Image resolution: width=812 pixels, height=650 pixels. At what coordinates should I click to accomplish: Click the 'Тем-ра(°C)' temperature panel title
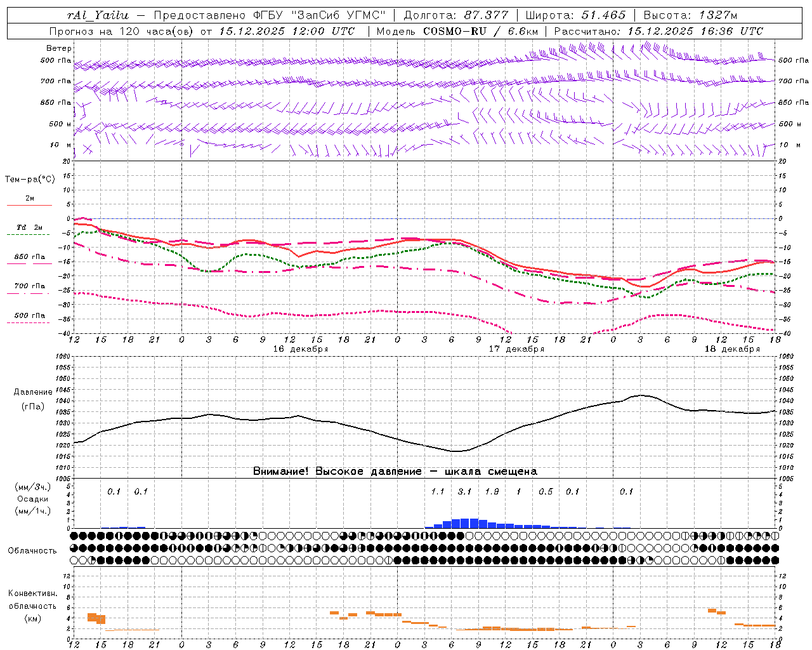click(30, 179)
